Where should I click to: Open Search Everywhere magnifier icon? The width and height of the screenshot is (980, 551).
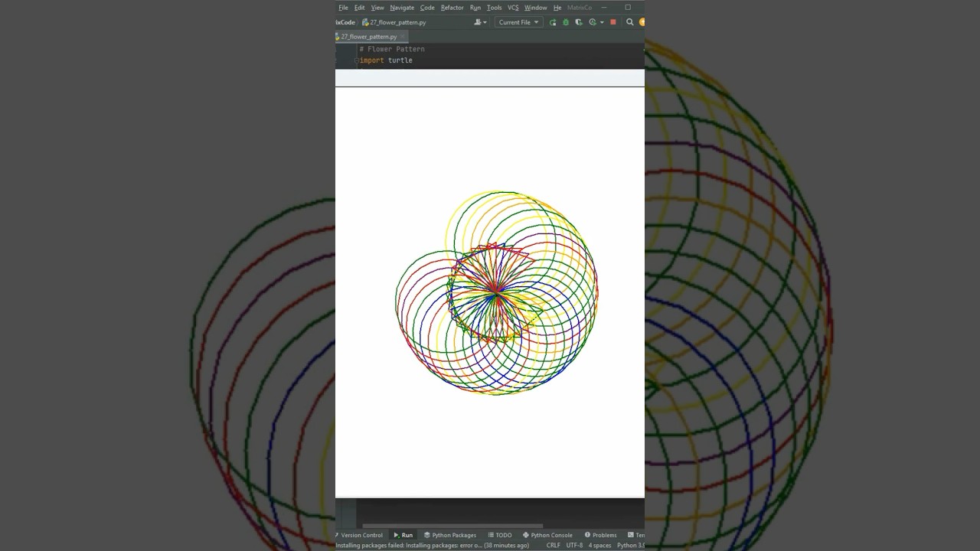click(629, 22)
